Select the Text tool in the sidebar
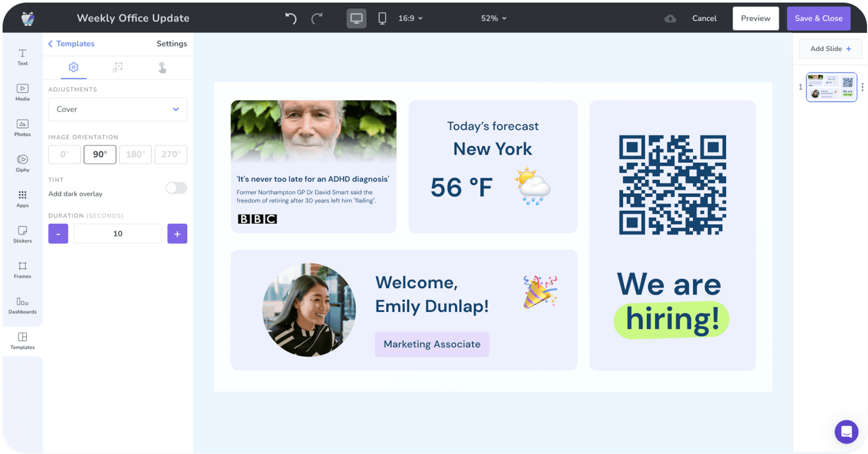The image size is (868, 454). [x=22, y=58]
